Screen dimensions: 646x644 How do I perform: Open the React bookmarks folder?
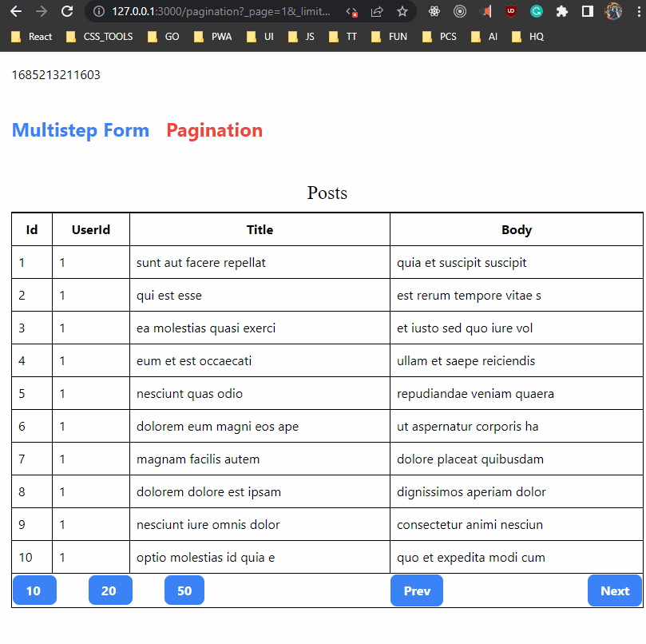pyautogui.click(x=32, y=36)
